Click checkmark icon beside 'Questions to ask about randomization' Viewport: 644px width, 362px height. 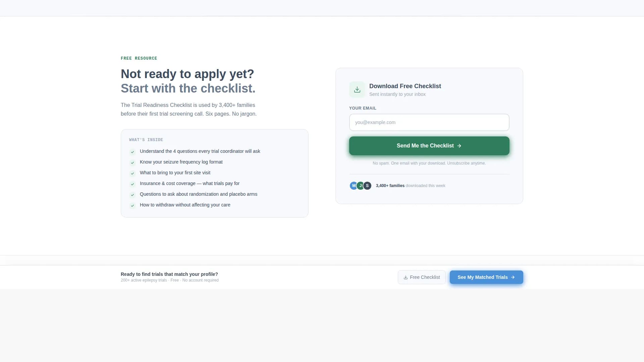click(132, 195)
